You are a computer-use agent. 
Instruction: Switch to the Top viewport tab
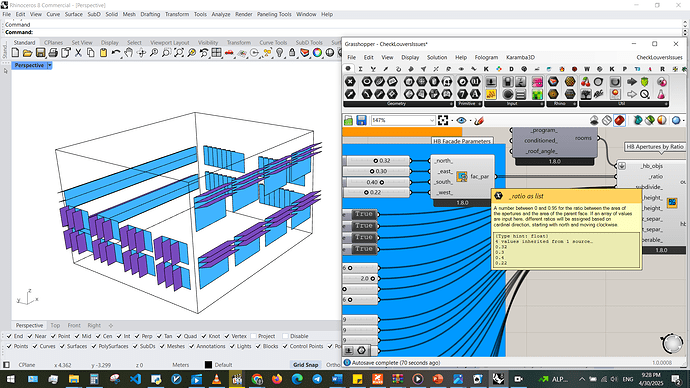[55, 326]
